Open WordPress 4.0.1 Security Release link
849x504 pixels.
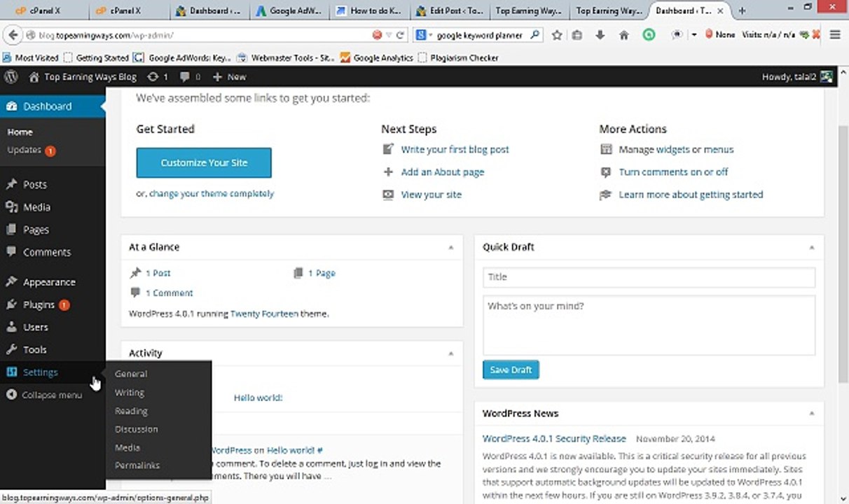point(554,439)
